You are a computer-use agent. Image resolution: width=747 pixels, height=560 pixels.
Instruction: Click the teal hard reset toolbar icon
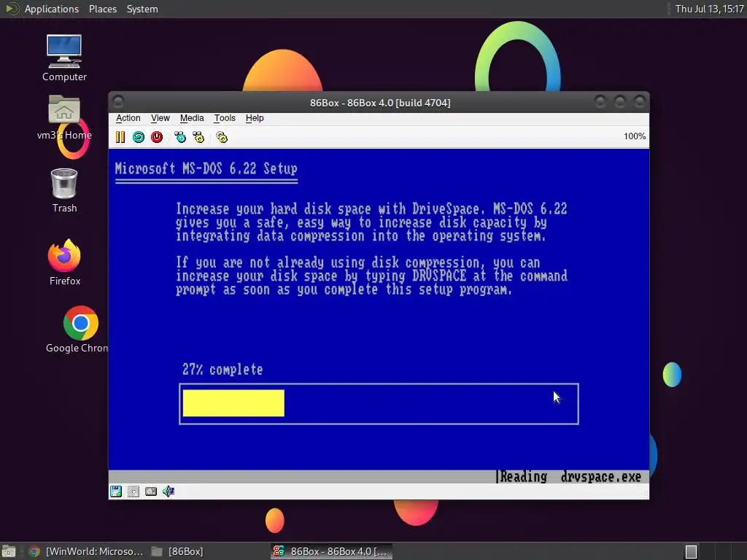tap(138, 137)
